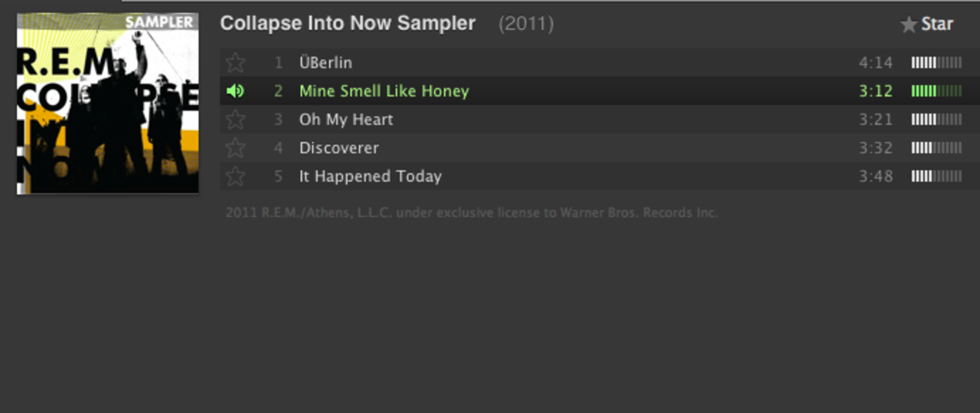Click the speaker icon beside Mine Smell Like Honey
The width and height of the screenshot is (980, 413).
(x=236, y=91)
